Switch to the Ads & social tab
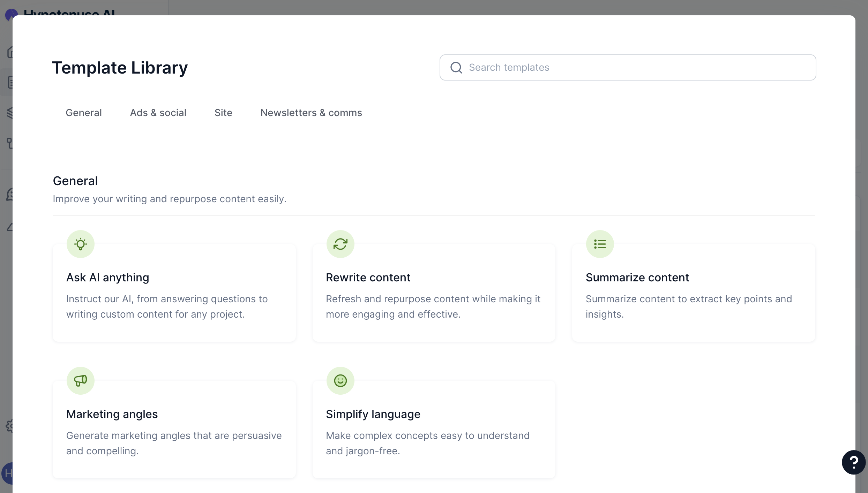This screenshot has width=868, height=493. (x=158, y=113)
